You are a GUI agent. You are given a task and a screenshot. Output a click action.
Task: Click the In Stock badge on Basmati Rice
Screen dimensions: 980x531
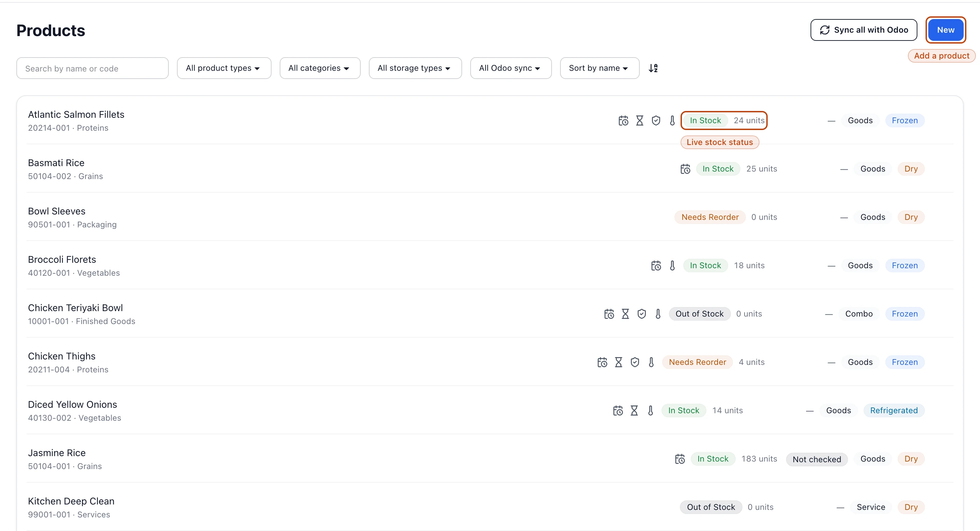[718, 169]
